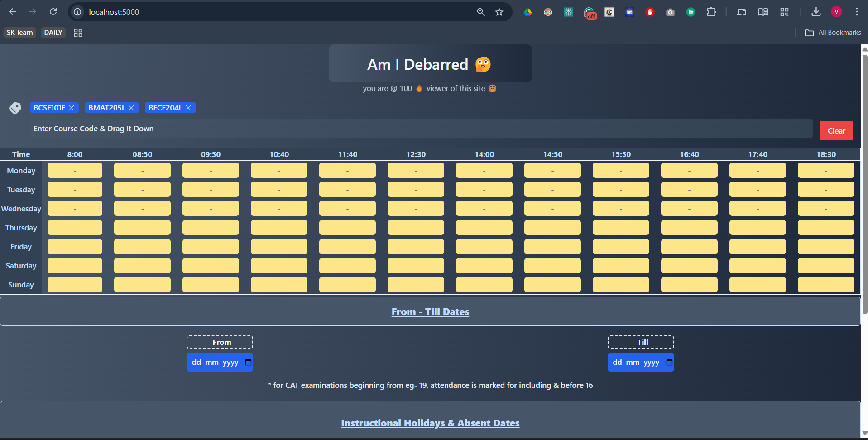The image size is (868, 440).
Task: Remove the BMAT205L course tag
Action: (131, 108)
